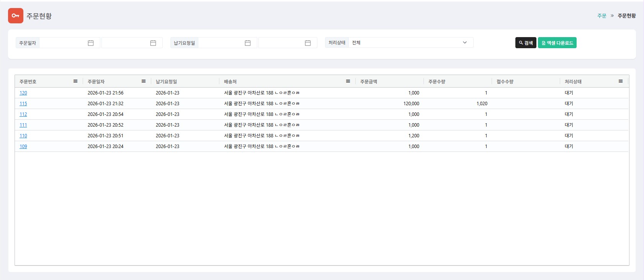Open 주문번호 column menu icon
Viewport: 644px width, 280px height.
coord(75,81)
